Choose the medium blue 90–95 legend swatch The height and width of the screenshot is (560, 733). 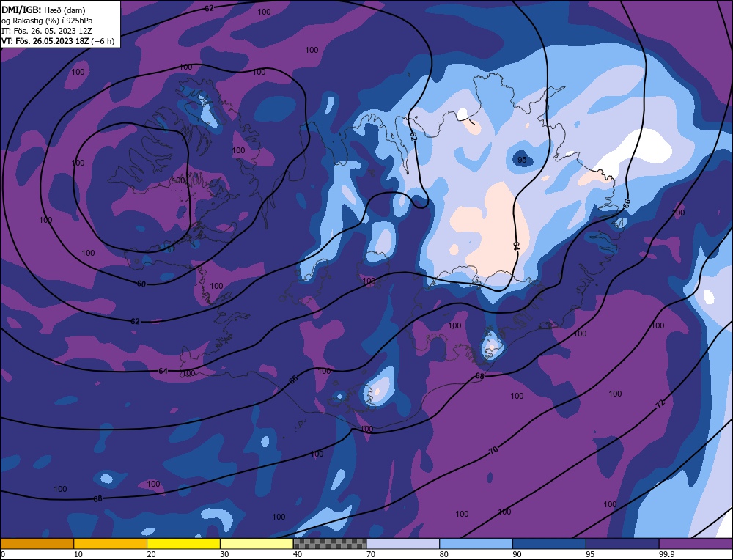tap(549, 543)
